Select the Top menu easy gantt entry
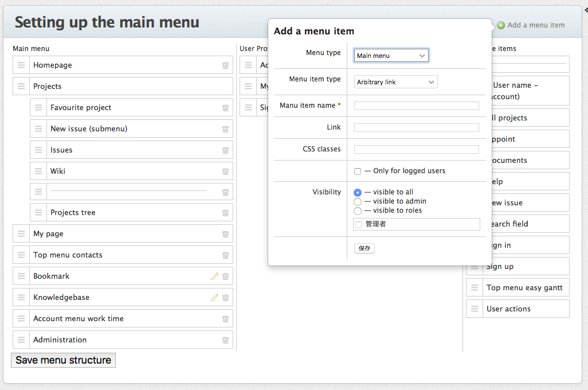Screen dimensions: 588x390 [x=525, y=287]
